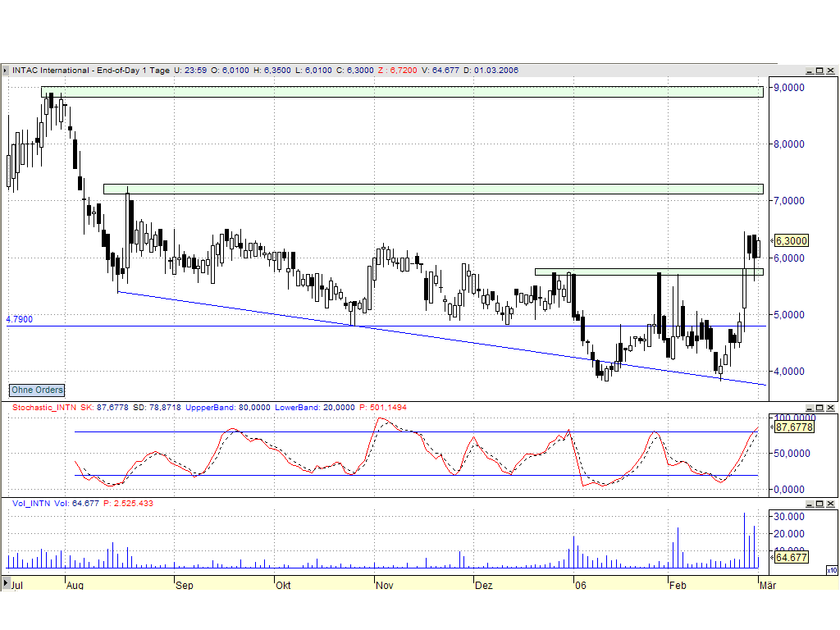840x630 pixels.
Task: Click the 20.000 volume axis label
Action: (x=789, y=533)
